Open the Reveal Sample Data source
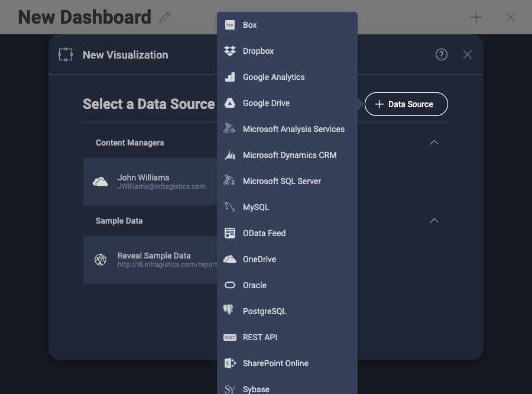The width and height of the screenshot is (532, 394). coord(150,260)
